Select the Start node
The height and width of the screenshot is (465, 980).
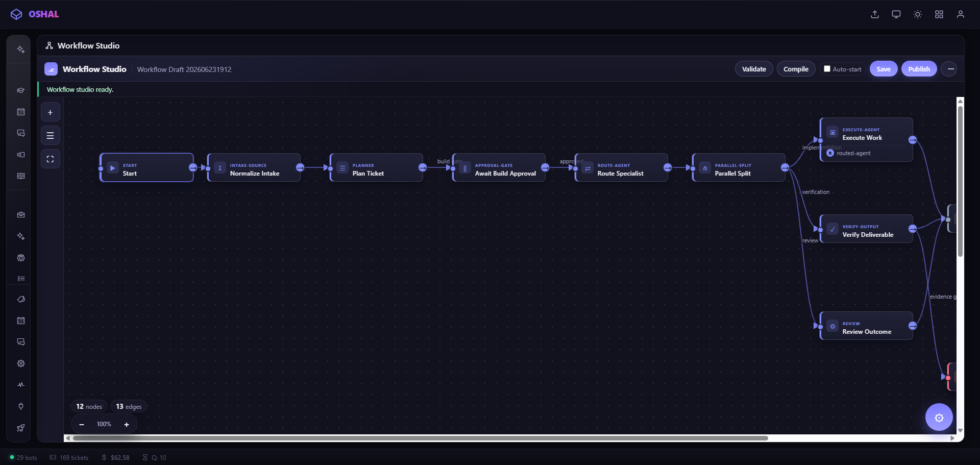[146, 167]
